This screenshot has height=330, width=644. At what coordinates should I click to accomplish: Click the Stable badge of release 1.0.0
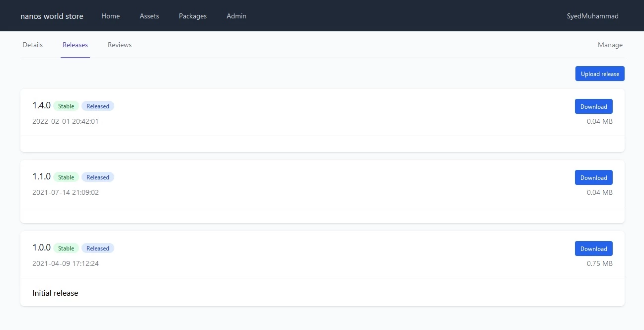tap(66, 248)
